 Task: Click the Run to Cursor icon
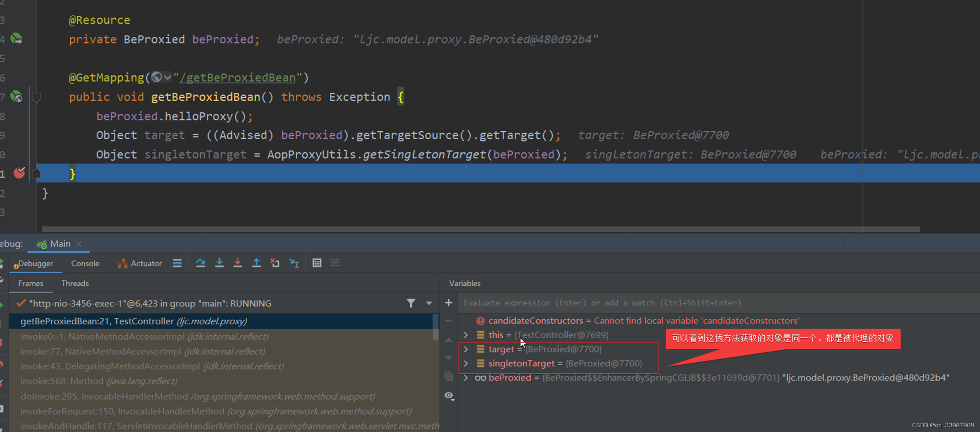pos(294,263)
